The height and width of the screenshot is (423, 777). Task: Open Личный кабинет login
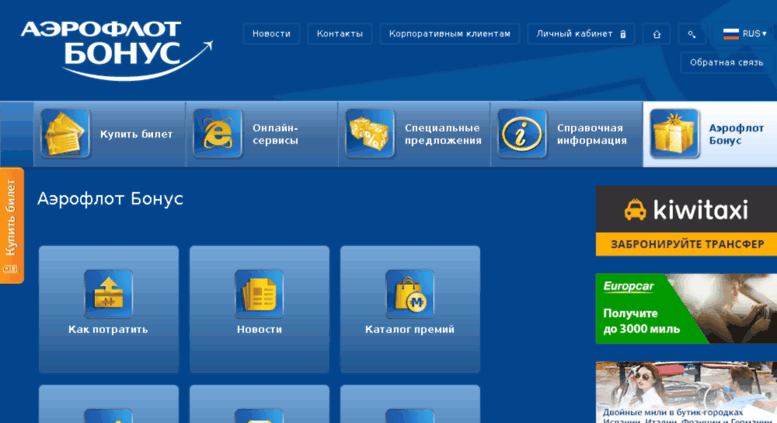coord(581,34)
